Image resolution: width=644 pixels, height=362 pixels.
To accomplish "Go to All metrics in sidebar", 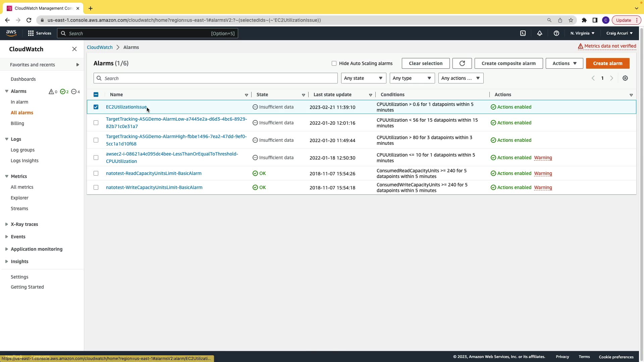I will pyautogui.click(x=22, y=187).
